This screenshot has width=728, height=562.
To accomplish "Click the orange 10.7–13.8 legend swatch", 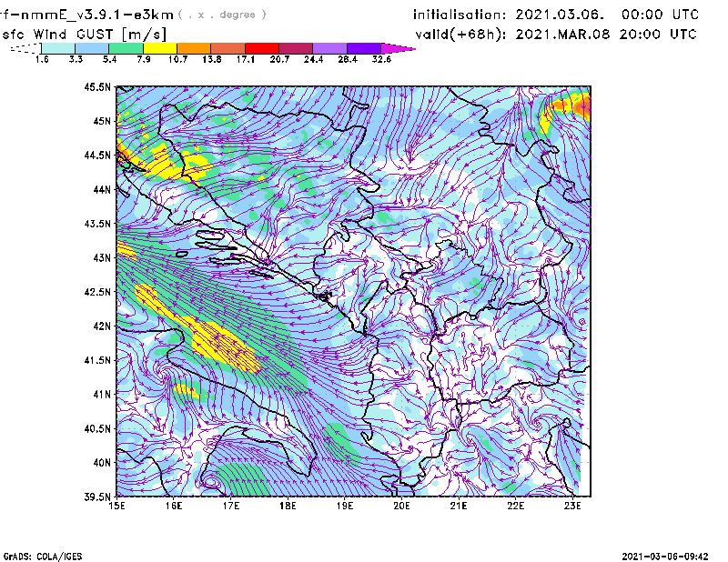I will click(x=194, y=48).
